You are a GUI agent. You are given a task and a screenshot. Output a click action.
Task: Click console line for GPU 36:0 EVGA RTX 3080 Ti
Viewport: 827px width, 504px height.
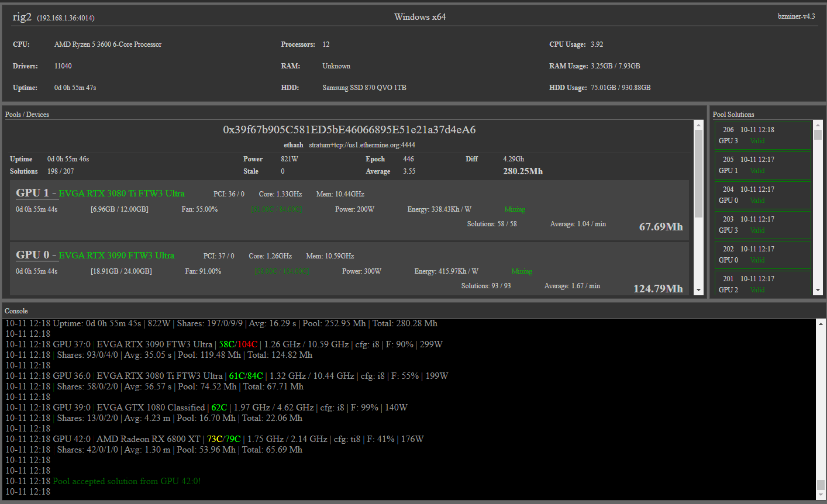(x=227, y=376)
